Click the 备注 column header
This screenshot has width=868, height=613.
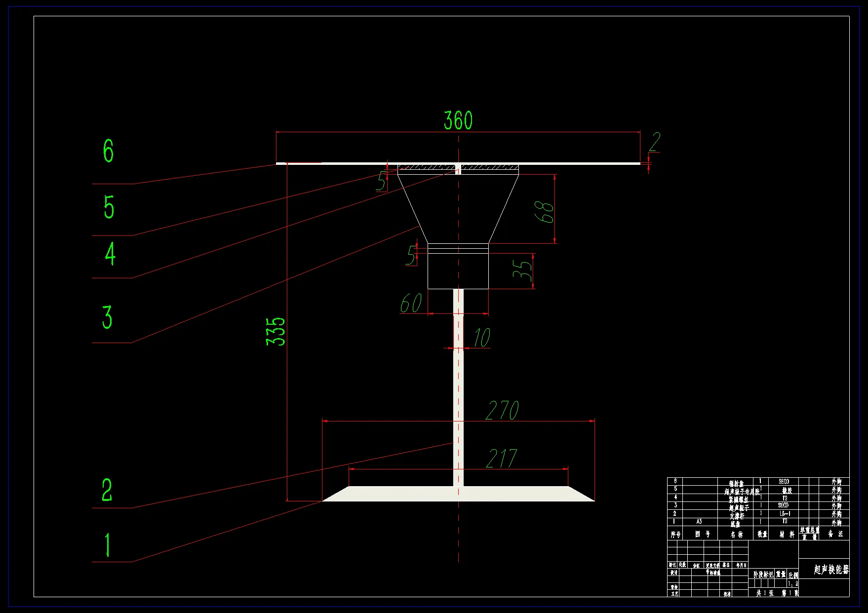(835, 534)
